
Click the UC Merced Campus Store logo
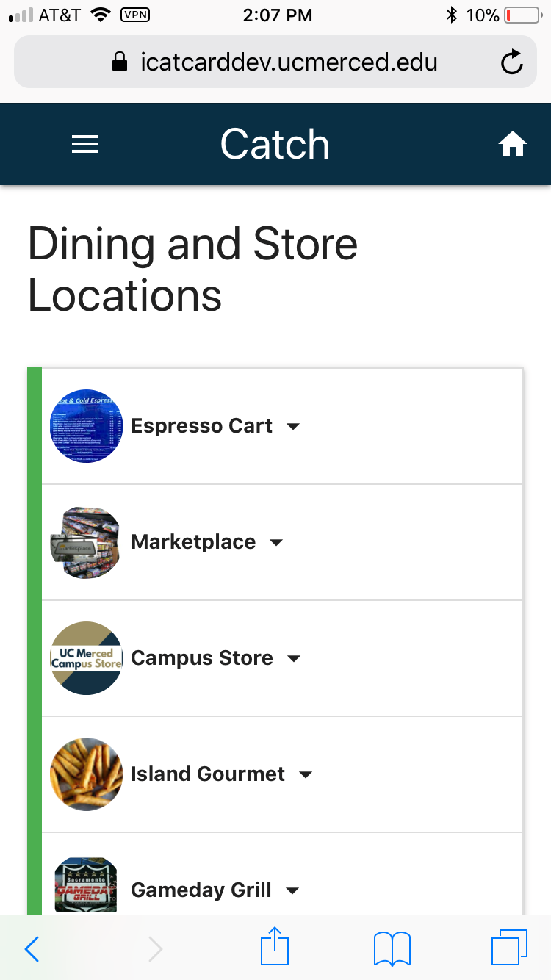tap(86, 658)
